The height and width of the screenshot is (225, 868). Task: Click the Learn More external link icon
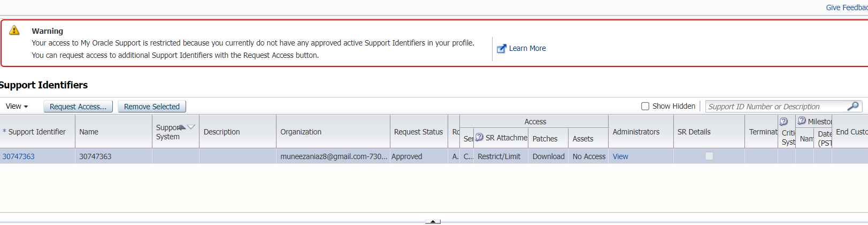coord(501,49)
